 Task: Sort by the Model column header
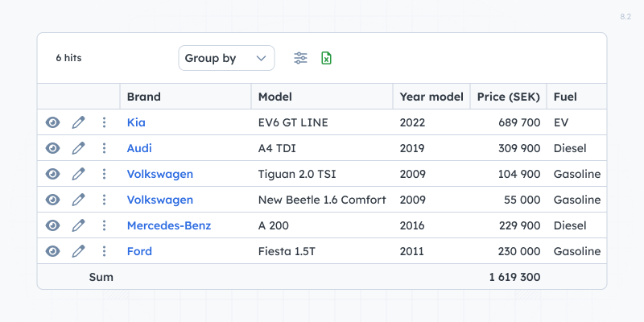coord(322,97)
